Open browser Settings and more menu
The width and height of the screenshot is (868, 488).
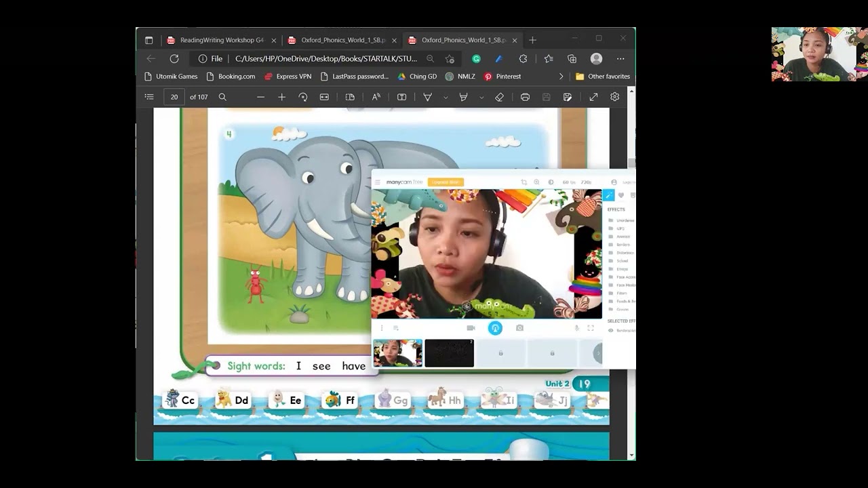tap(620, 59)
